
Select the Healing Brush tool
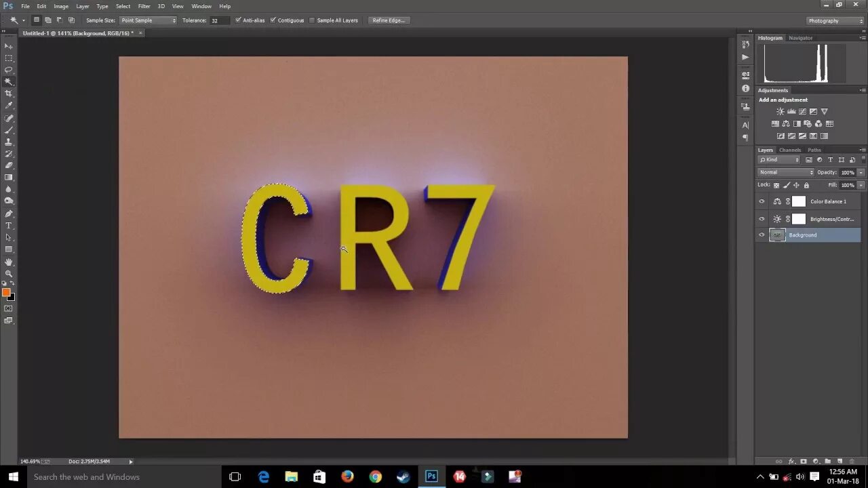[x=9, y=118]
